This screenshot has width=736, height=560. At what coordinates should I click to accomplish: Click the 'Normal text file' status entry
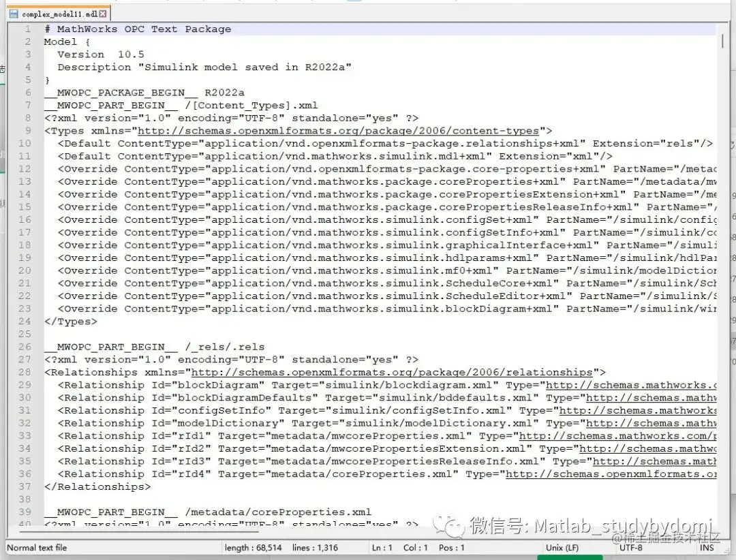[x=37, y=547]
